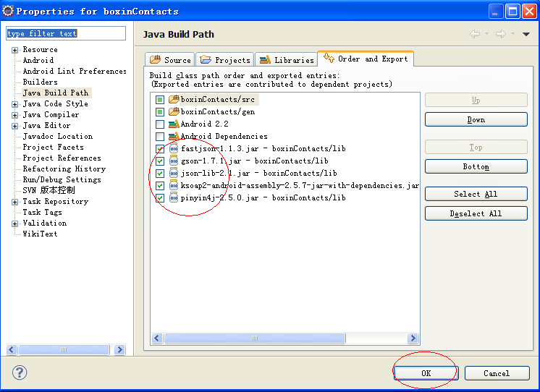Click the back navigation arrow icon

[x=475, y=34]
